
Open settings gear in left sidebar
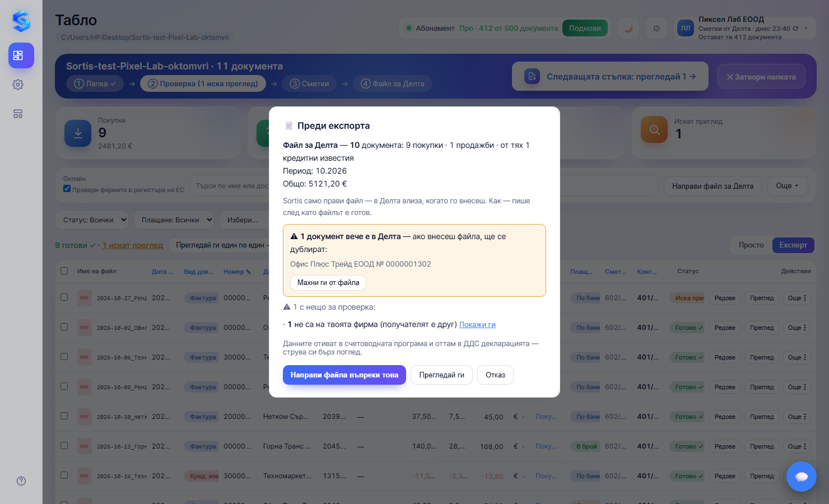point(18,85)
